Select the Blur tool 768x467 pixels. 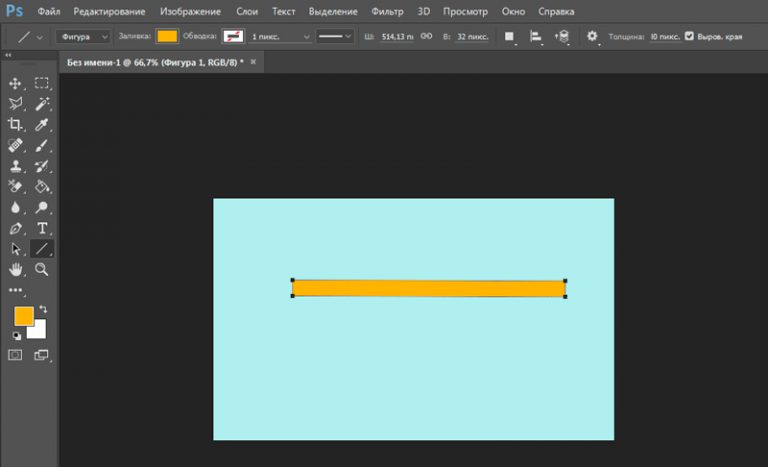[15, 208]
